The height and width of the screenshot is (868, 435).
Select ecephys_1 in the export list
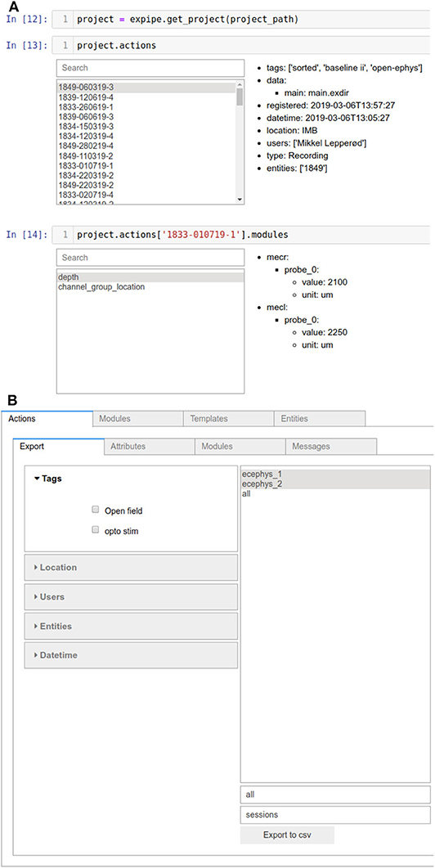[335, 474]
